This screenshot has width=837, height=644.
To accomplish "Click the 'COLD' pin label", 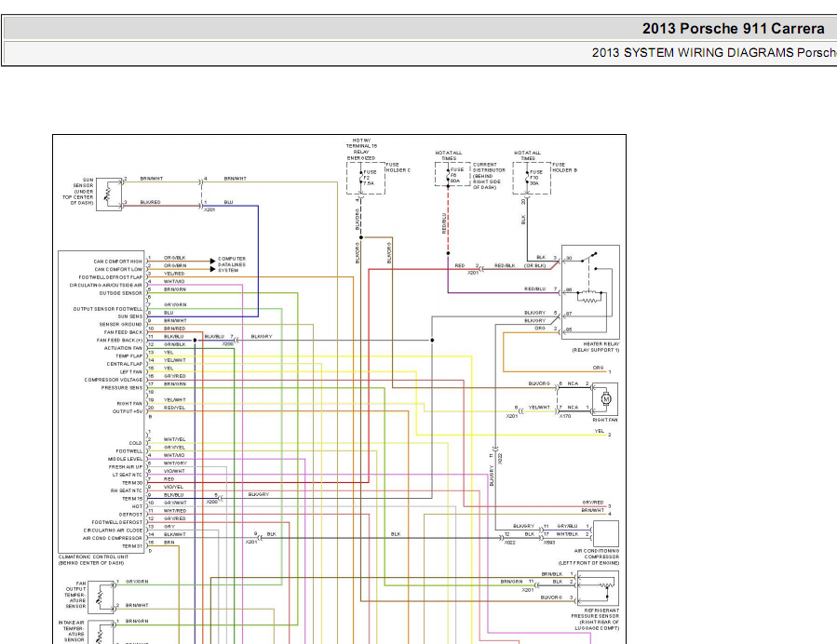I will point(136,443).
